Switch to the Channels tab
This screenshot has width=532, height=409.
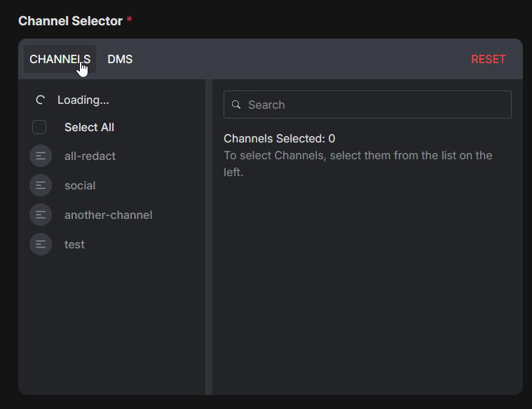60,59
